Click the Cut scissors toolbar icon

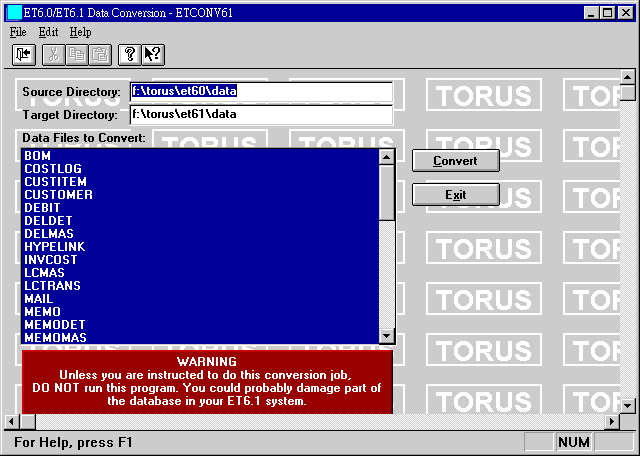pos(53,55)
